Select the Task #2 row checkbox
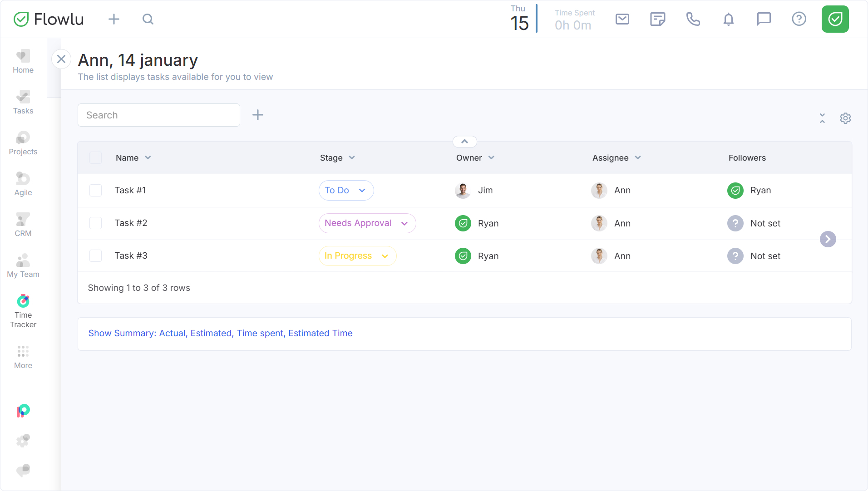Viewport: 868px width, 491px height. (95, 223)
